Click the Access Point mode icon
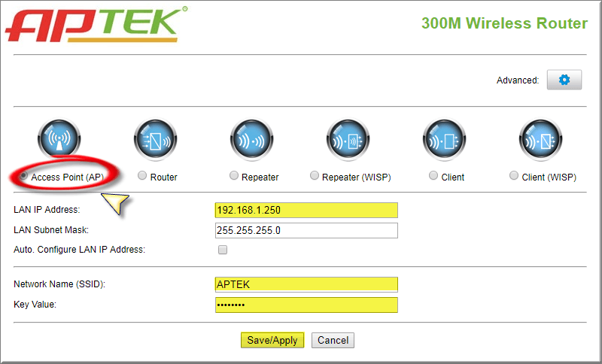The height and width of the screenshot is (364, 602). [x=59, y=141]
